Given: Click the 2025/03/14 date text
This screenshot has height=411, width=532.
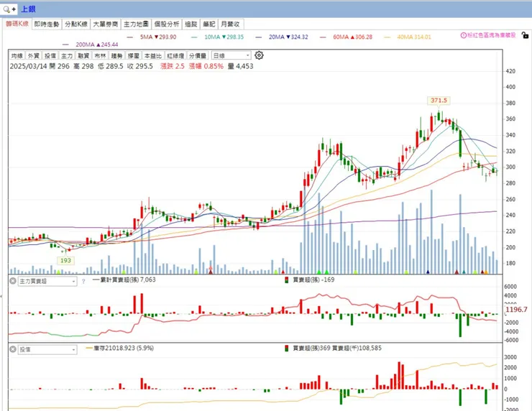Looking at the screenshot, I should pos(28,66).
